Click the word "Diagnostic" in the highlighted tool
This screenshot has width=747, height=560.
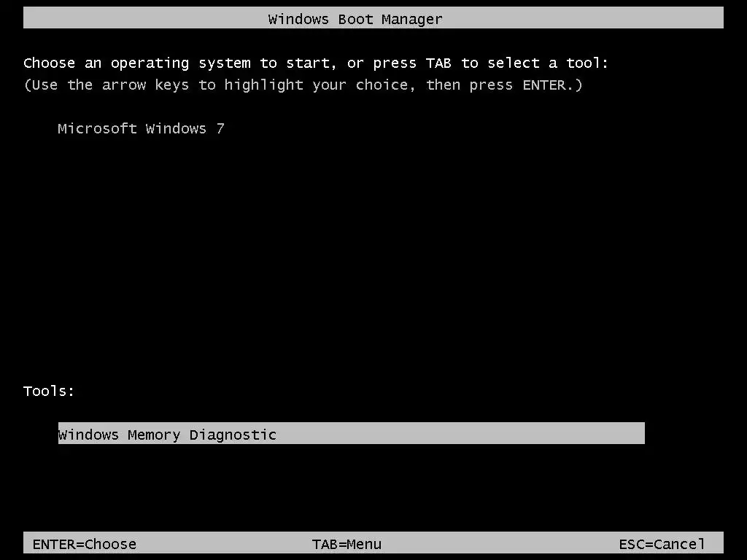tap(233, 435)
